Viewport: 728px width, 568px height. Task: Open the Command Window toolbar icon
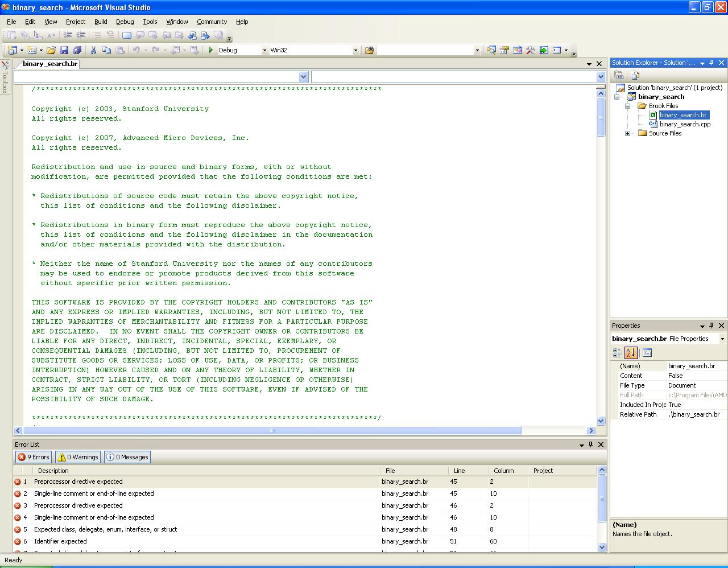557,50
